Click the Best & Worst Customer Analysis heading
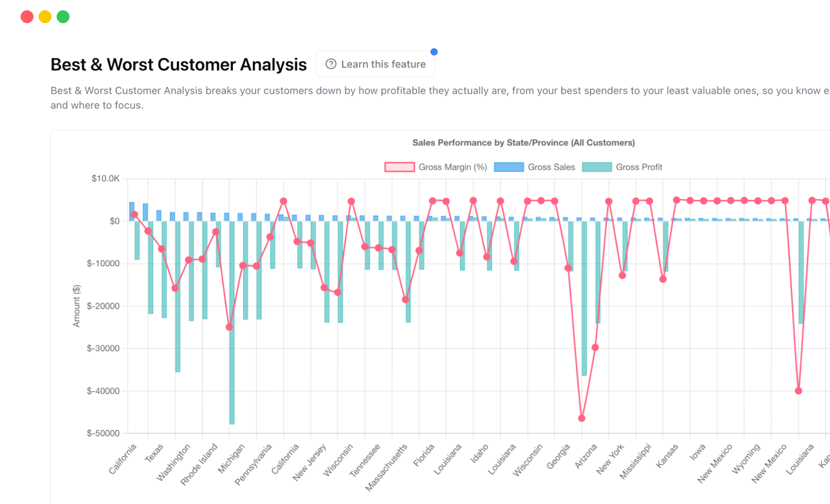The height and width of the screenshot is (504, 830). (x=178, y=64)
